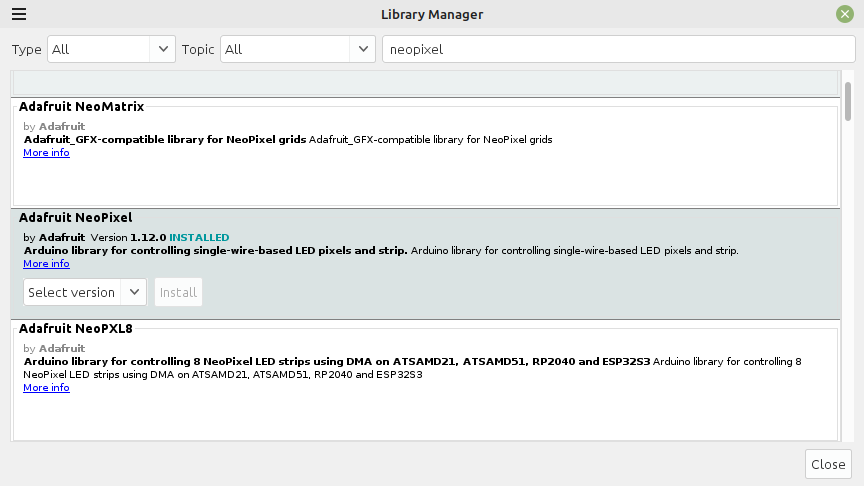Click the Install button for Adafruit NeoPixel
The width and height of the screenshot is (864, 486).
[x=179, y=292]
